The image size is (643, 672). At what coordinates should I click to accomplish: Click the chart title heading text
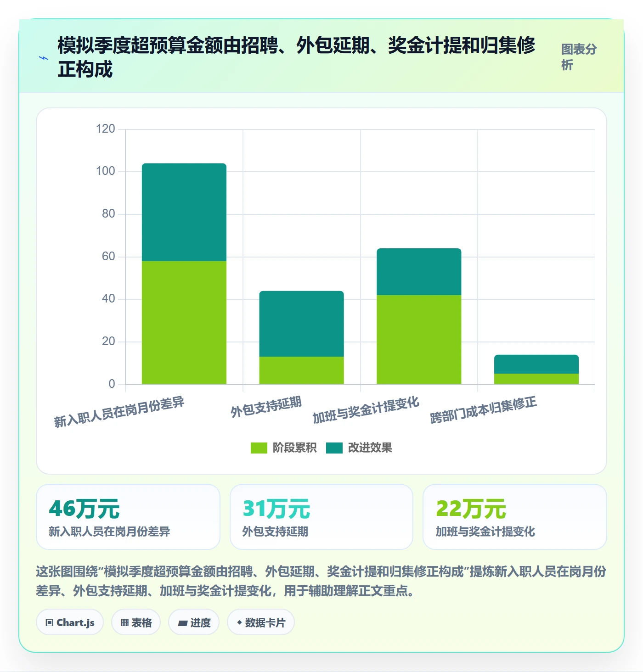(x=297, y=57)
